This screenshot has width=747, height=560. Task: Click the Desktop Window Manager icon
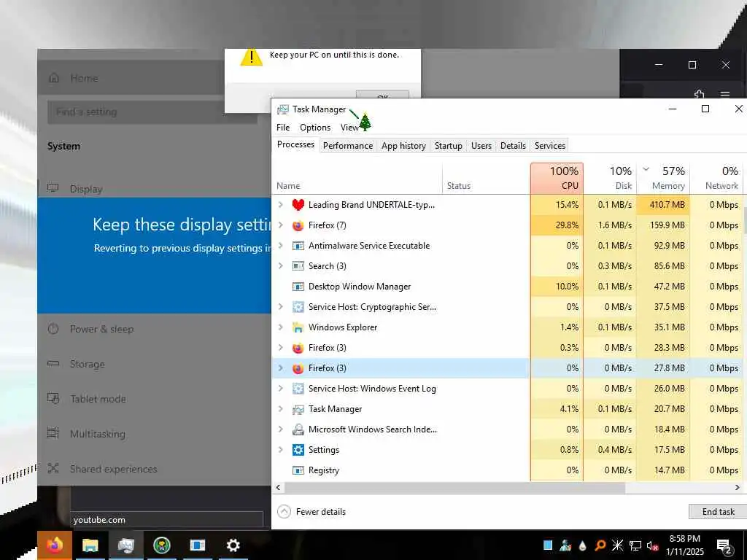pos(298,287)
